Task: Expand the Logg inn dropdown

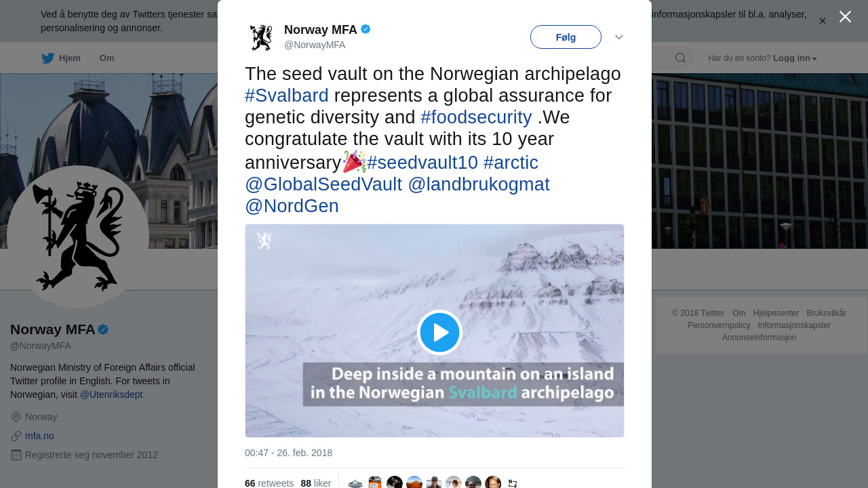Action: click(795, 58)
